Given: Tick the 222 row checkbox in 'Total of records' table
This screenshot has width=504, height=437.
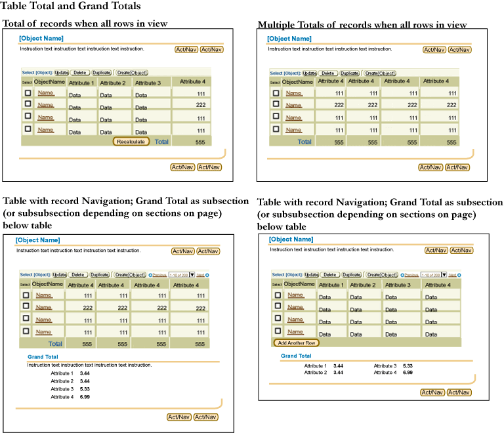Looking at the screenshot, I should [28, 104].
